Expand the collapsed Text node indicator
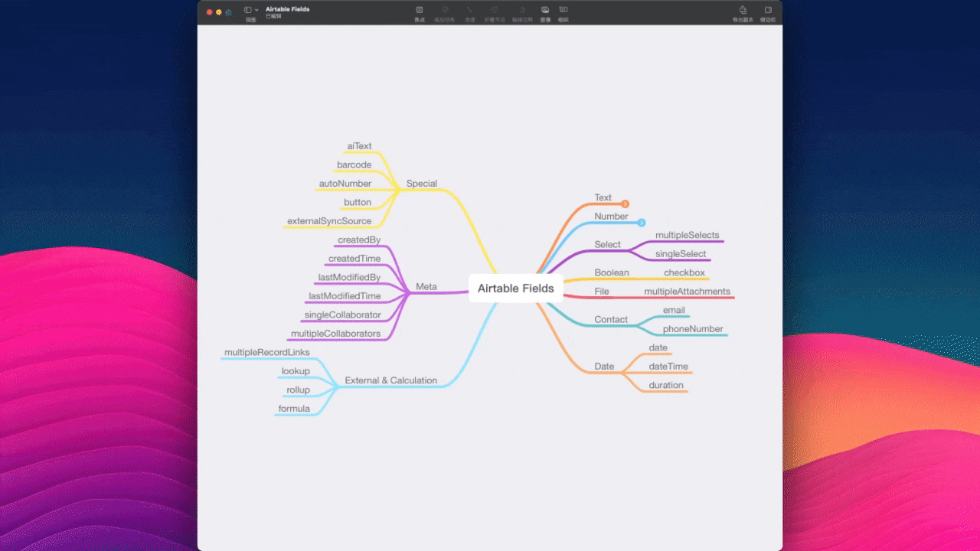This screenshot has height=551, width=980. (626, 204)
